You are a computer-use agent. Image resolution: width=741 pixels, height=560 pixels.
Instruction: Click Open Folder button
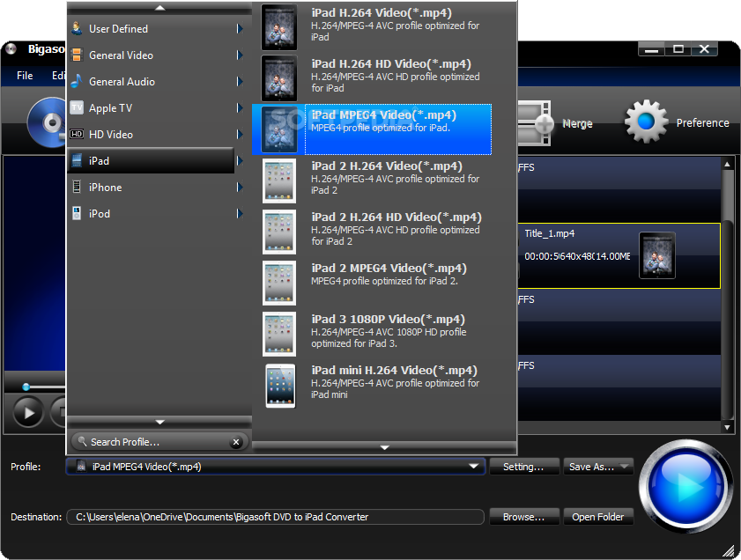[x=598, y=517]
